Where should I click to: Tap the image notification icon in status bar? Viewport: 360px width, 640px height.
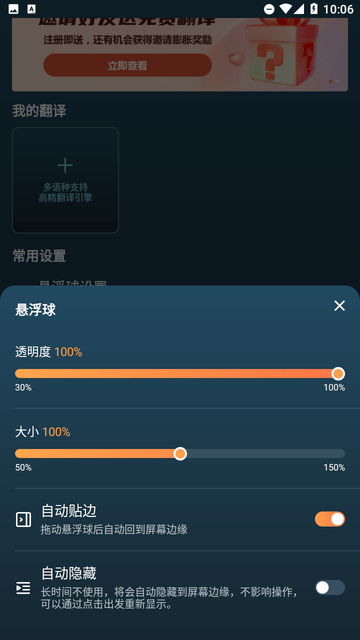click(13, 9)
